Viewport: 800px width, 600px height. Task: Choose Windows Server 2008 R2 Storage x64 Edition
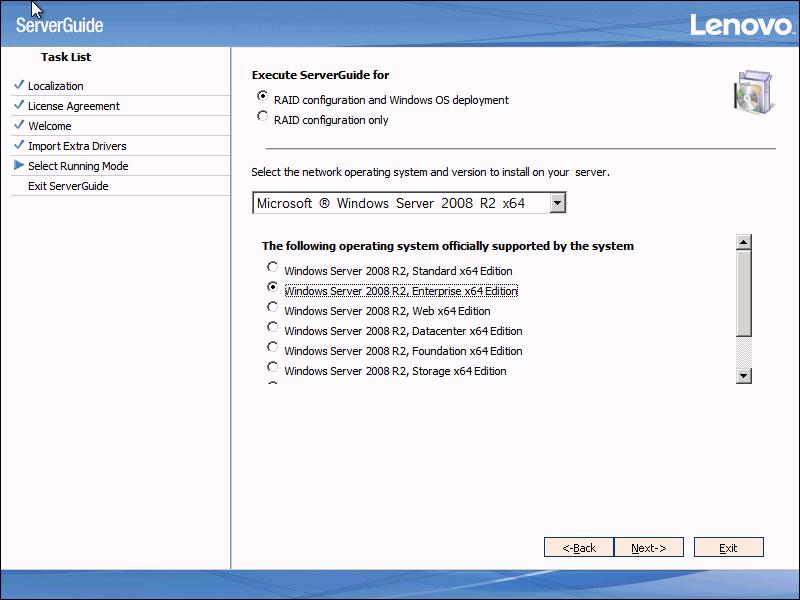(x=273, y=368)
